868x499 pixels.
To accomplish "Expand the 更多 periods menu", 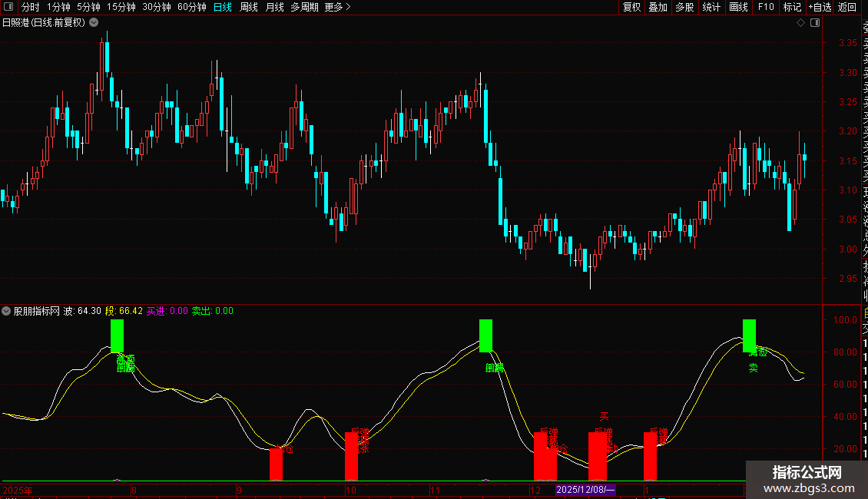I will pyautogui.click(x=338, y=7).
